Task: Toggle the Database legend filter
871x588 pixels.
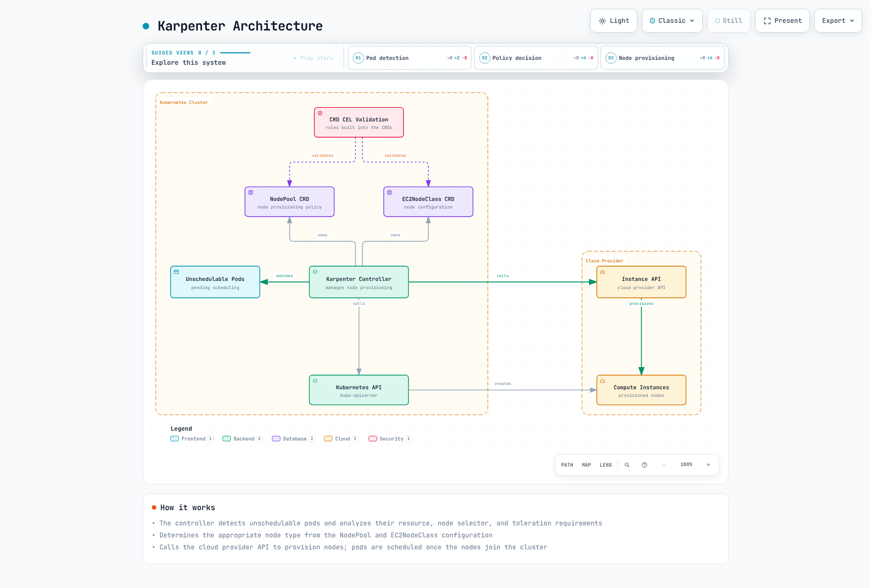Action: pos(293,439)
